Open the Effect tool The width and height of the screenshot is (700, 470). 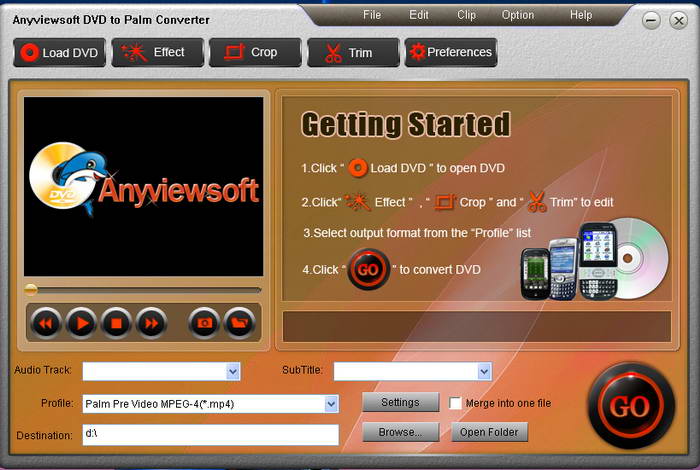click(x=158, y=53)
